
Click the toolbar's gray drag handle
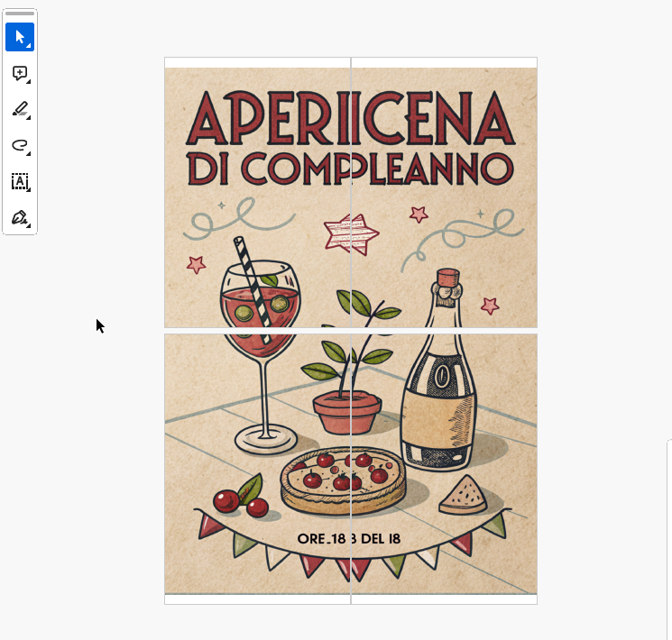20,14
